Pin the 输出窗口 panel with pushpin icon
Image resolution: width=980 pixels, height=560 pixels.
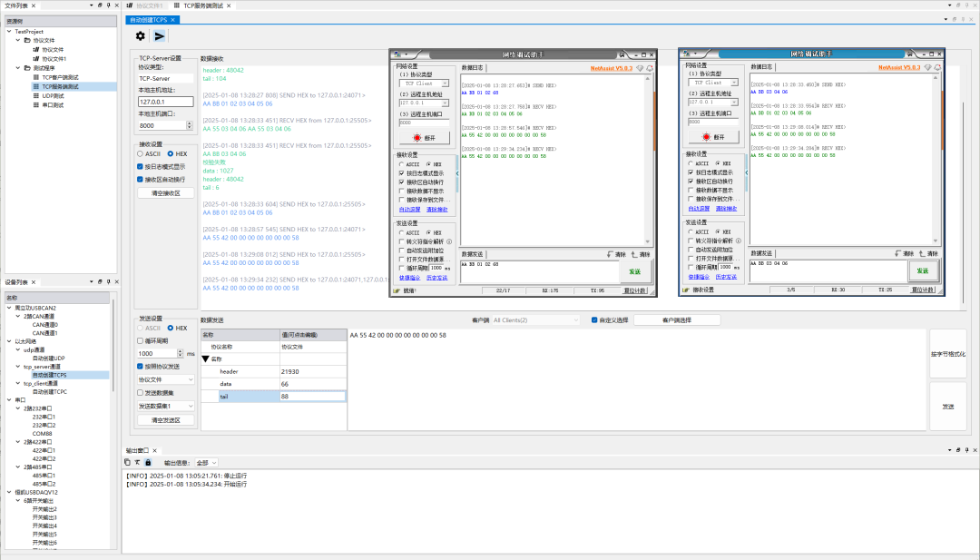click(966, 450)
